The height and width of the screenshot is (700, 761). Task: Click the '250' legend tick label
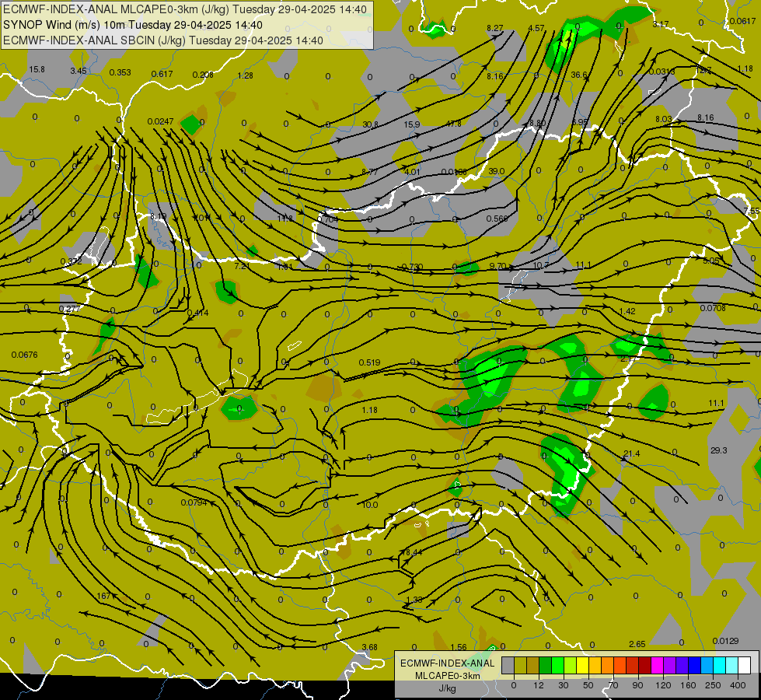tap(713, 685)
